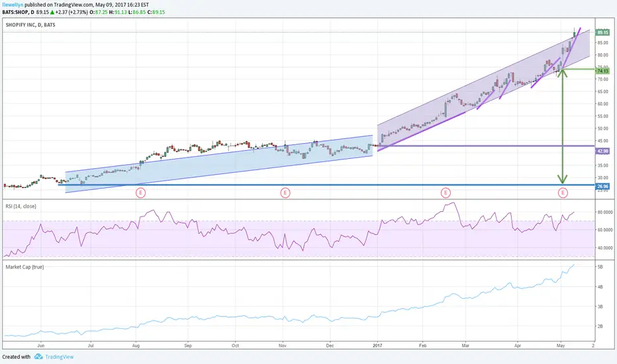This screenshot has height=364, width=617.
Task: Click the earnings E marker near November
Action: [285, 193]
